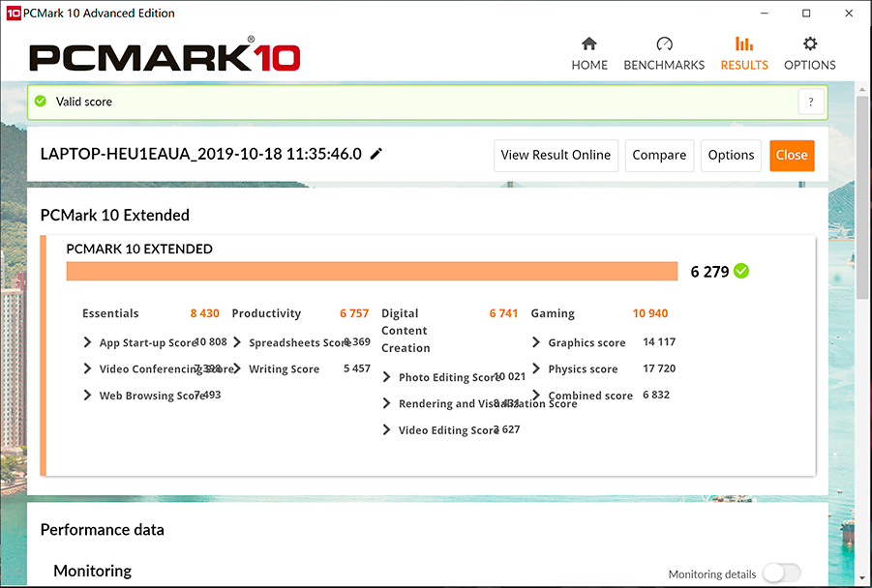Expand Combined score details

pos(536,396)
